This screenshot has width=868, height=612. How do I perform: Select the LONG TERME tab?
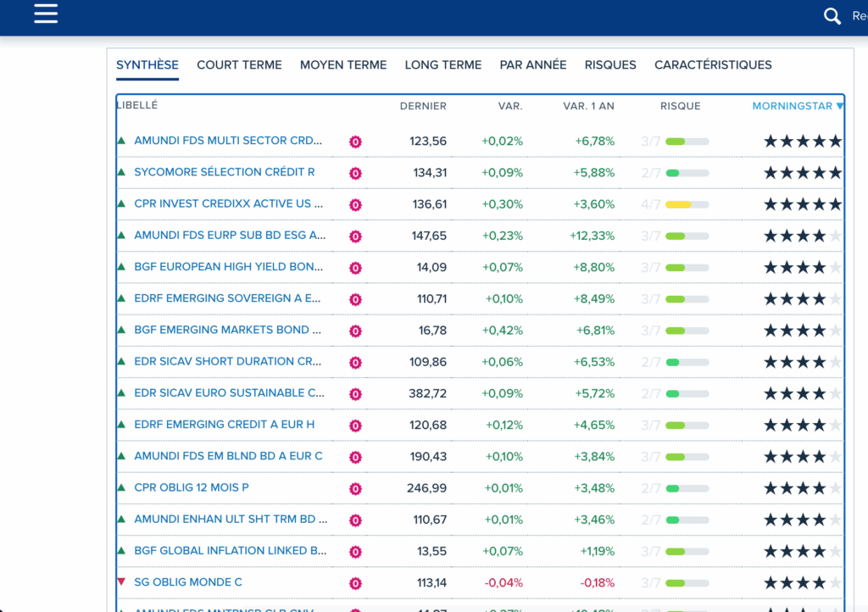point(442,64)
